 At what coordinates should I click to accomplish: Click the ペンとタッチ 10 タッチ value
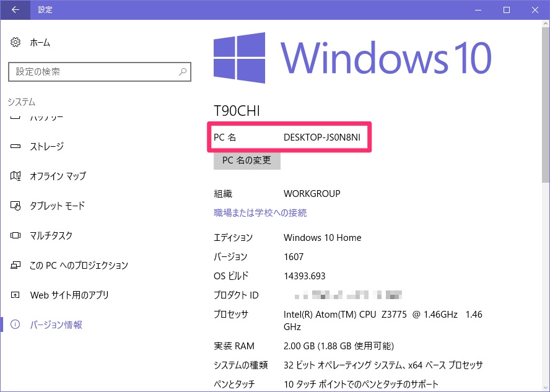click(361, 385)
